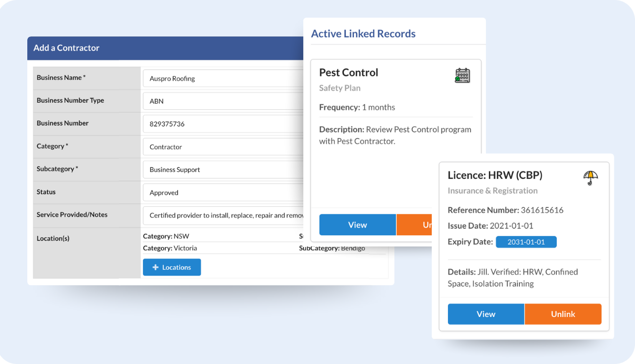Unlink the Pest Control record
Viewport: 635px width, 364px height.
pyautogui.click(x=414, y=225)
